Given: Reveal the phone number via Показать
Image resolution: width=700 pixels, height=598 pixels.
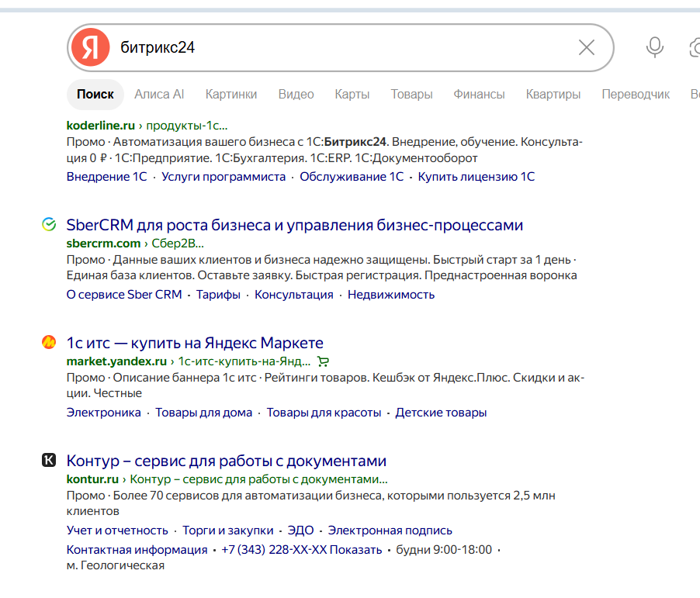Looking at the screenshot, I should point(355,550).
